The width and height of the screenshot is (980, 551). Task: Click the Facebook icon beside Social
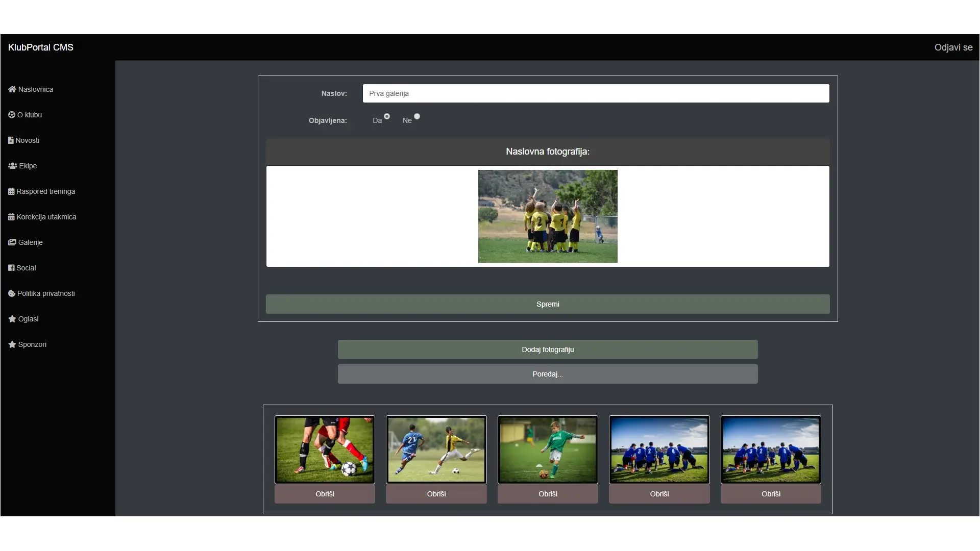click(x=11, y=268)
